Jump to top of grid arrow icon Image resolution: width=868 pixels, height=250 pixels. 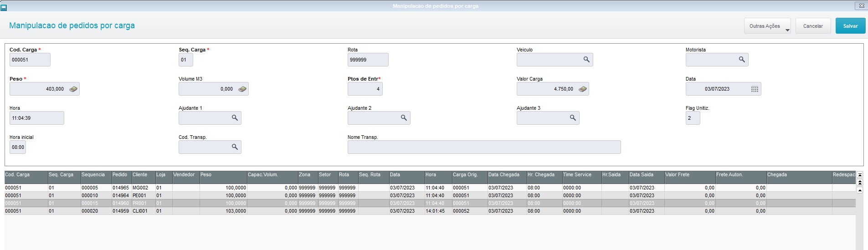tap(860, 175)
